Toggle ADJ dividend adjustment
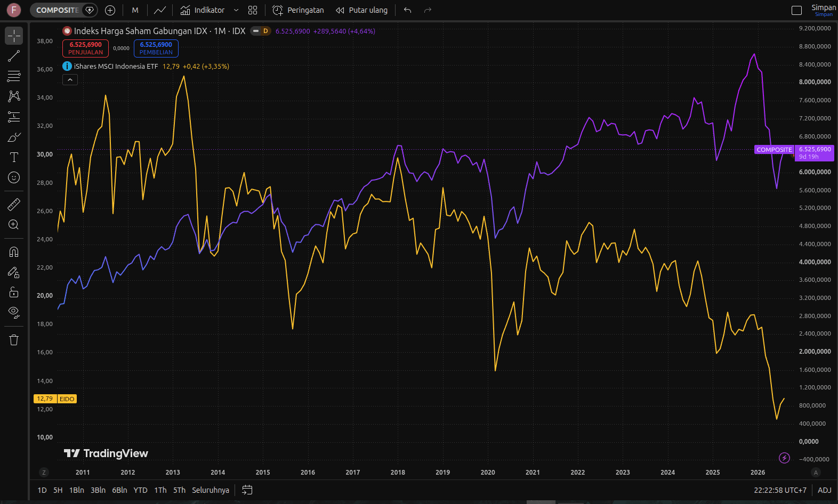Screen dimensions: 838x504 [825, 490]
